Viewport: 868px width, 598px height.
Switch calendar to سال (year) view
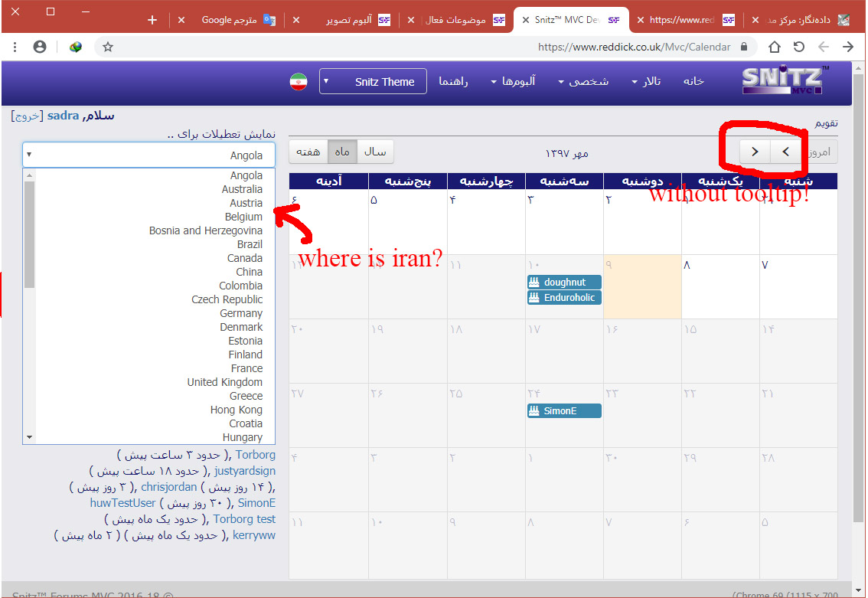pos(375,152)
